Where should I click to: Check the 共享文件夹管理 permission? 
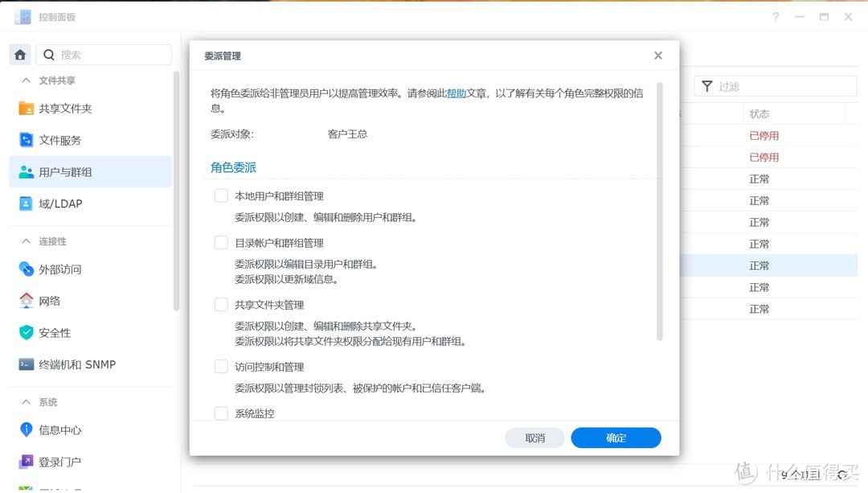pos(221,305)
